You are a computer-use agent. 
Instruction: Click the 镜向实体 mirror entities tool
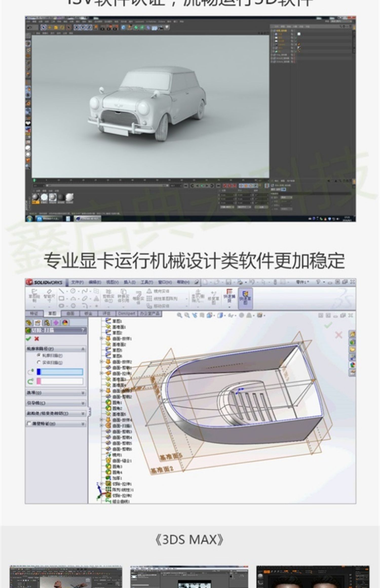click(x=158, y=291)
